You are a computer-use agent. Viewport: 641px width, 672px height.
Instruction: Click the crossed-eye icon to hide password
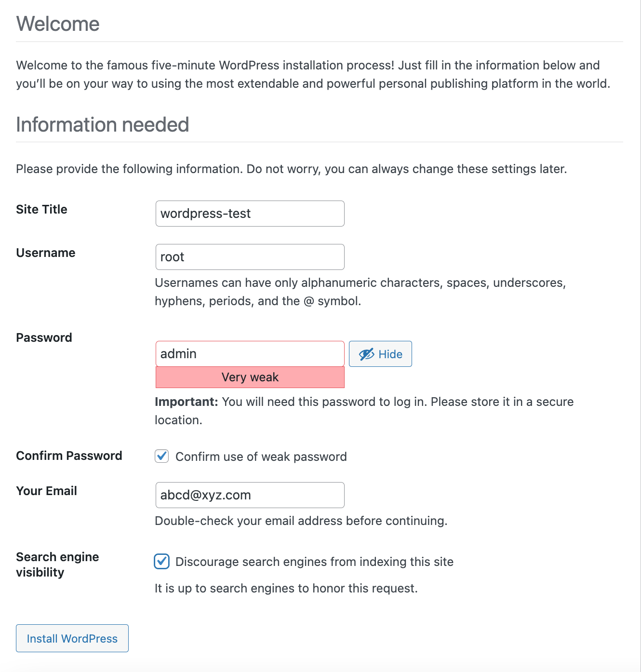pos(366,354)
